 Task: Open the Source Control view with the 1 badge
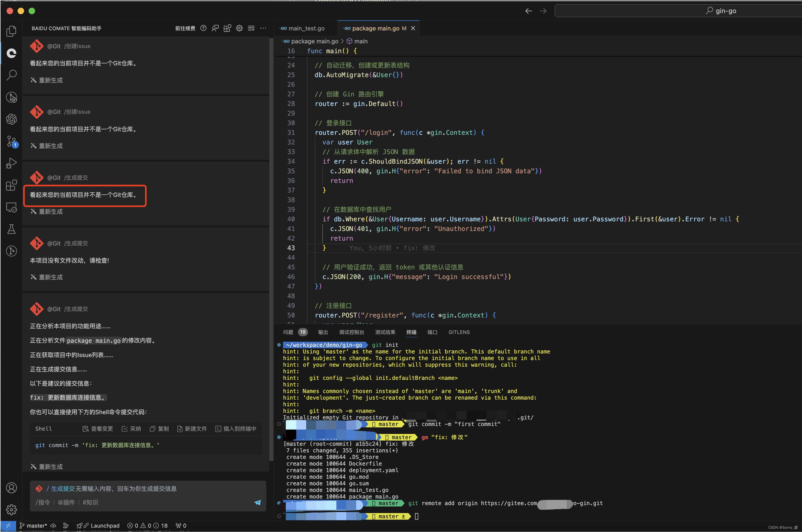tap(11, 141)
